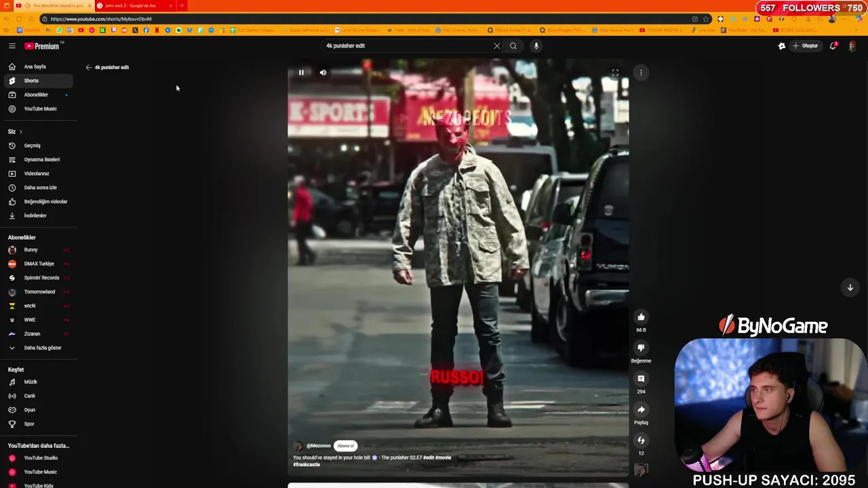Open Tomorrowland channel
The image size is (868, 488).
pyautogui.click(x=39, y=291)
